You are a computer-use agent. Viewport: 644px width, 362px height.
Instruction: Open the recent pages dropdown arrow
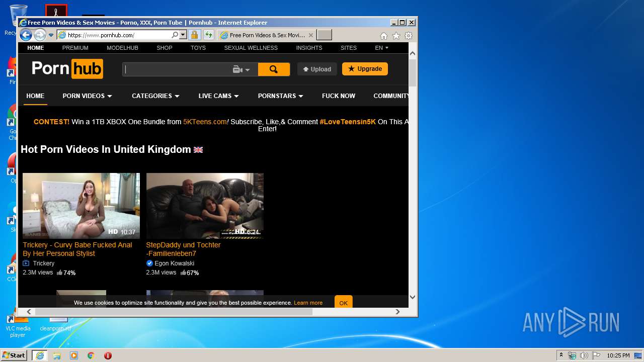click(51, 35)
